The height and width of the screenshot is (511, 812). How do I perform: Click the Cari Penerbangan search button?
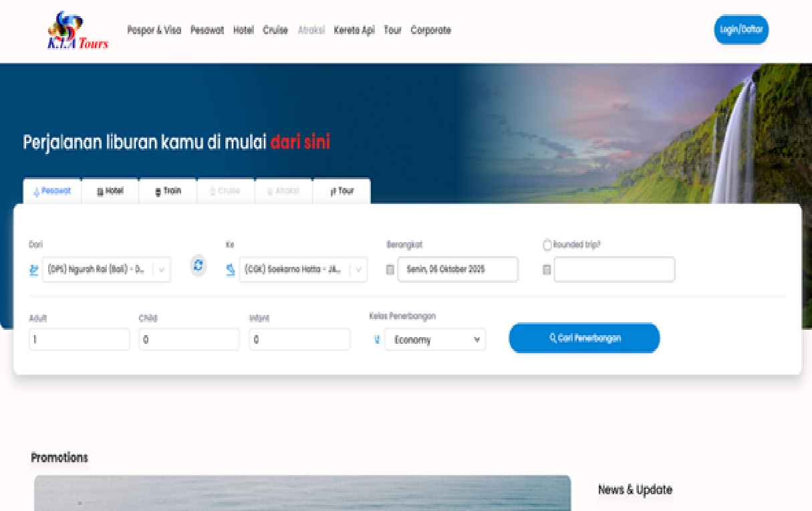(x=584, y=338)
